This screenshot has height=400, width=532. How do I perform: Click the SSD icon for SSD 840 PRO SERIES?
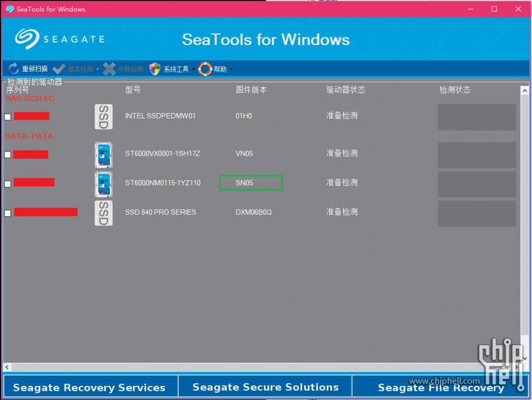[103, 213]
